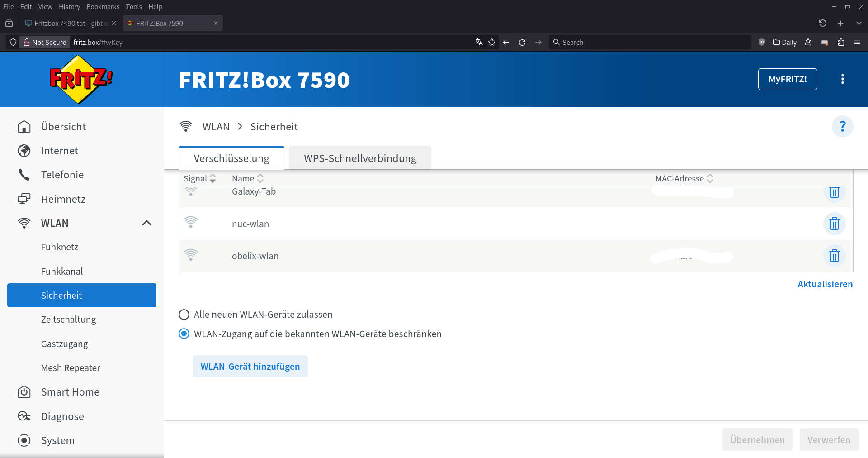Image resolution: width=868 pixels, height=458 pixels.
Task: Open the Telefonie phone icon
Action: (24, 175)
